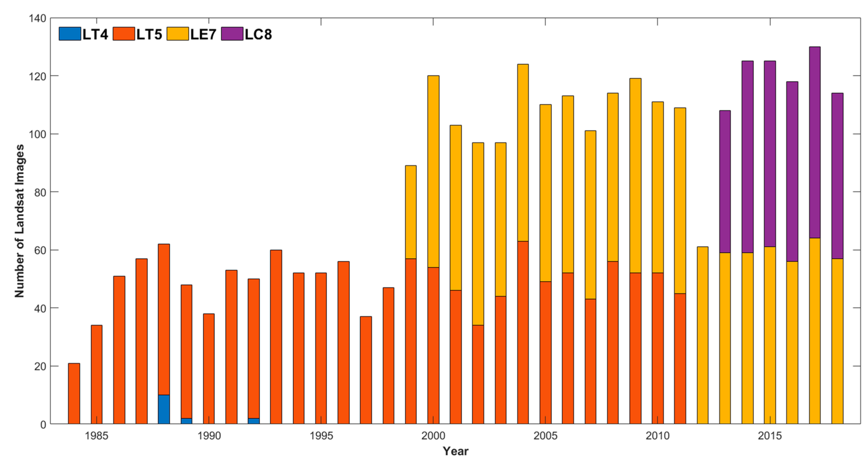This screenshot has height=469, width=868.
Task: Click the 1997 orange bar
Action: coord(366,370)
